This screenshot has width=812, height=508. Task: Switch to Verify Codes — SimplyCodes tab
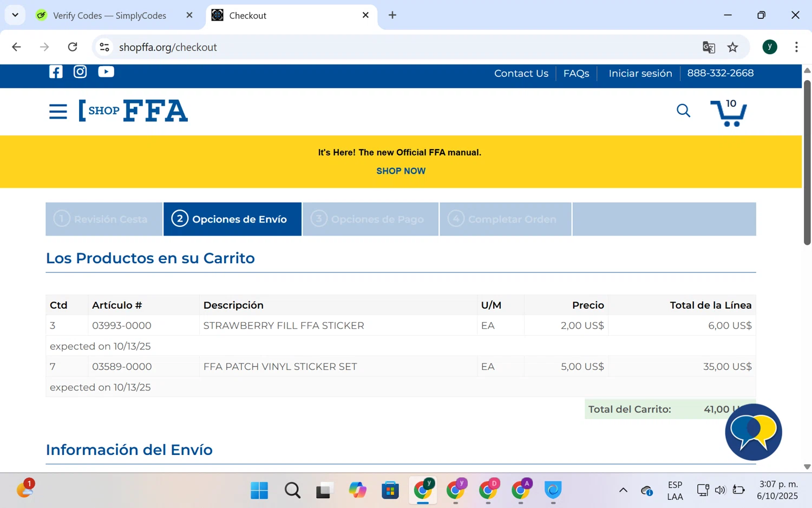(109, 15)
